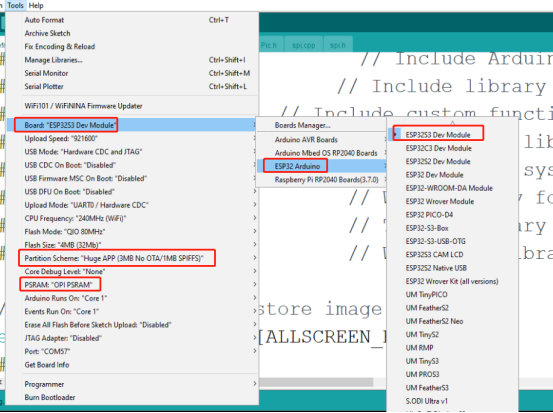Open Manage Libraries...

coord(132,60)
